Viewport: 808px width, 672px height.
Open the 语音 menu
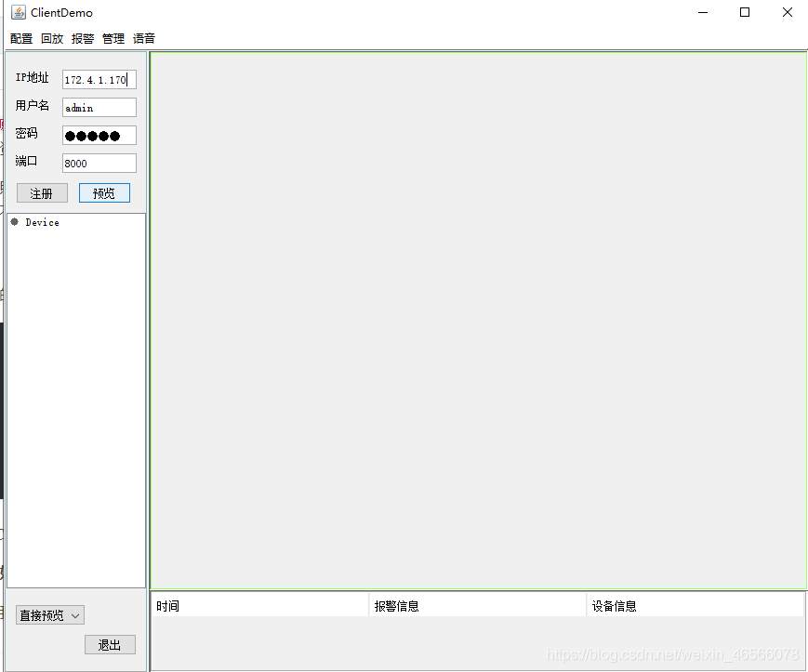click(x=143, y=38)
